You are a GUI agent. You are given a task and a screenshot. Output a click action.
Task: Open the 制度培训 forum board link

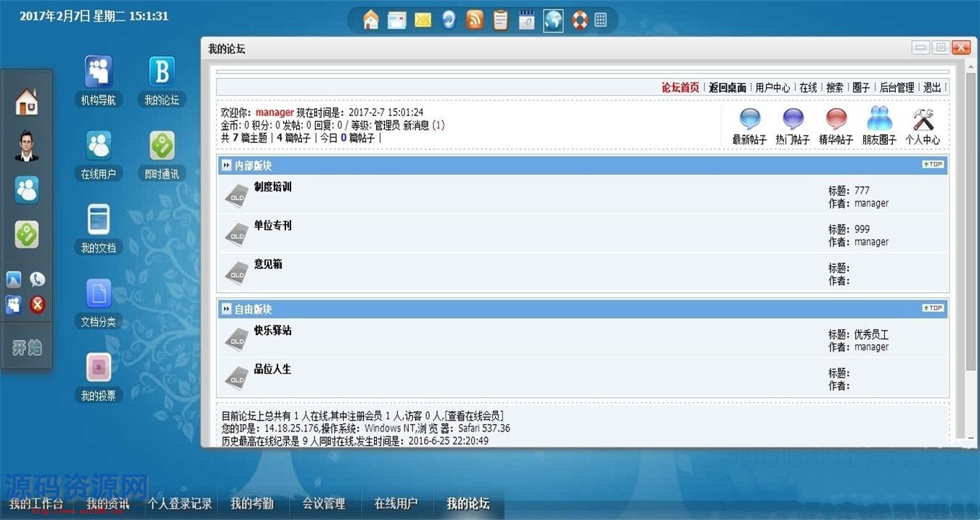click(273, 187)
